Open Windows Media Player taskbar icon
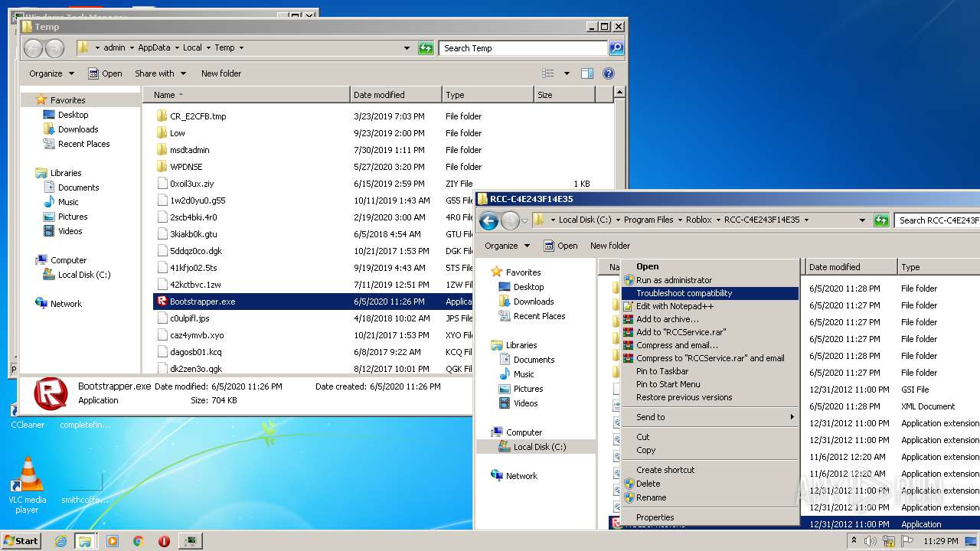This screenshot has height=551, width=980. (113, 541)
